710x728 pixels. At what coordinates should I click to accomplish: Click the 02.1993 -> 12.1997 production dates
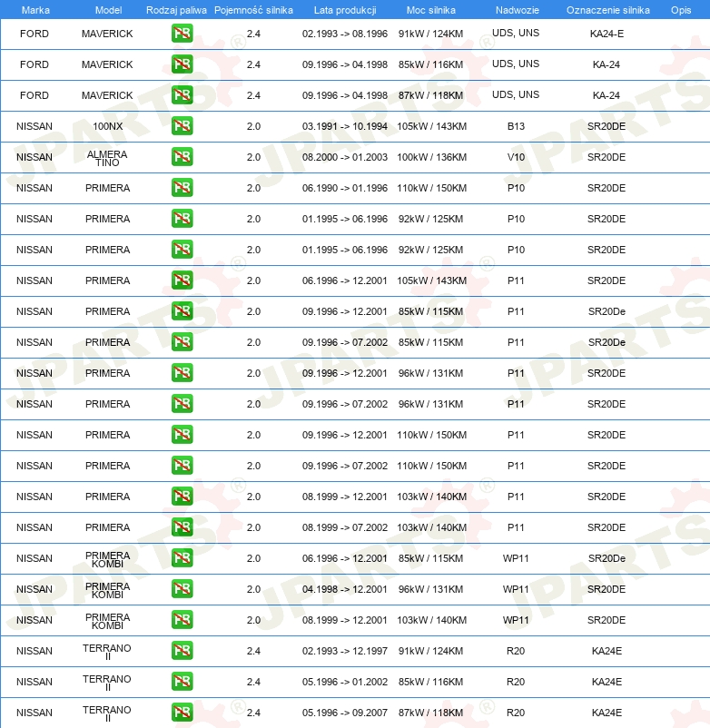coord(344,651)
